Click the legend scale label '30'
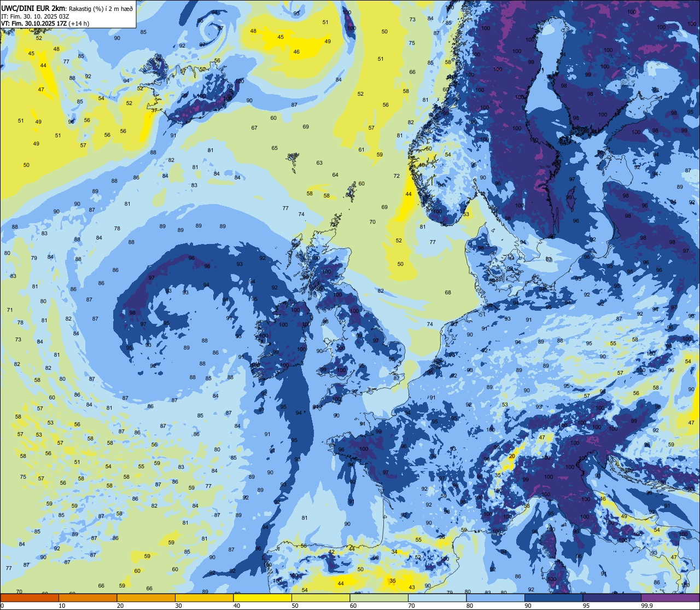This screenshot has height=610, width=700. (x=178, y=606)
